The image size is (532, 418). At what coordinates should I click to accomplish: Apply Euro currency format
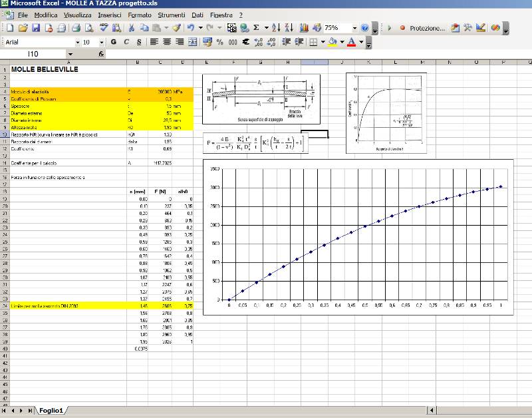tap(245, 42)
